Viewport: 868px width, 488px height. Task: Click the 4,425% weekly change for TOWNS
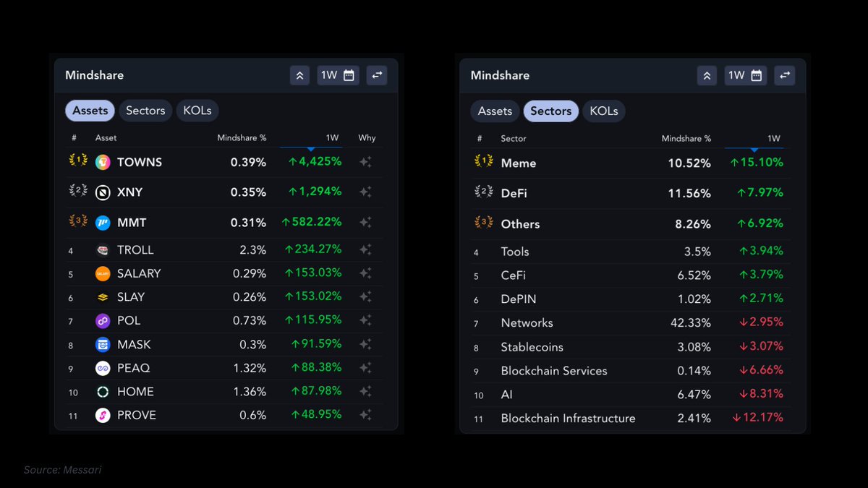click(x=315, y=162)
